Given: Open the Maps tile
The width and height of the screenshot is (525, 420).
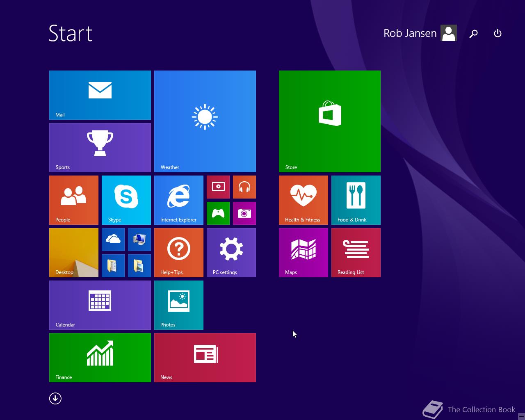Looking at the screenshot, I should (x=304, y=253).
